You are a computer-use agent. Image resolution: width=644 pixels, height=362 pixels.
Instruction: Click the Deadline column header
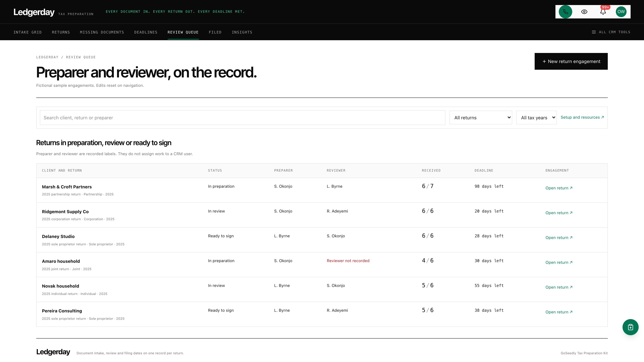point(484,170)
